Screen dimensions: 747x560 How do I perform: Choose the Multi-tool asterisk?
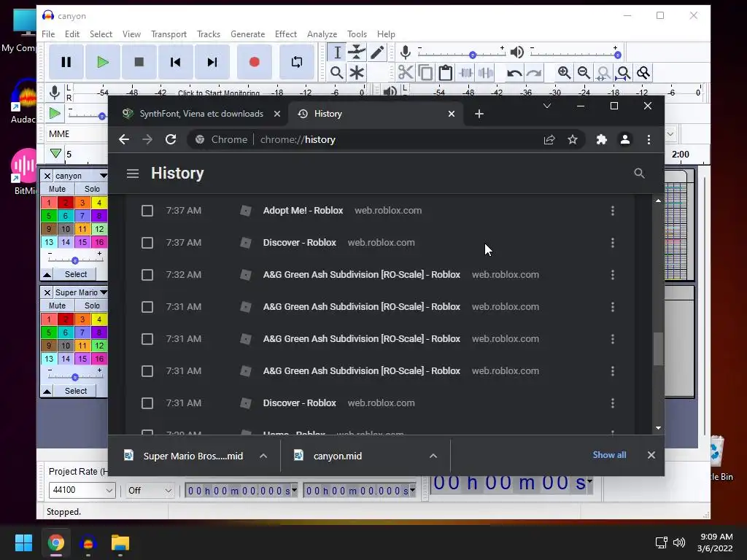tap(356, 73)
